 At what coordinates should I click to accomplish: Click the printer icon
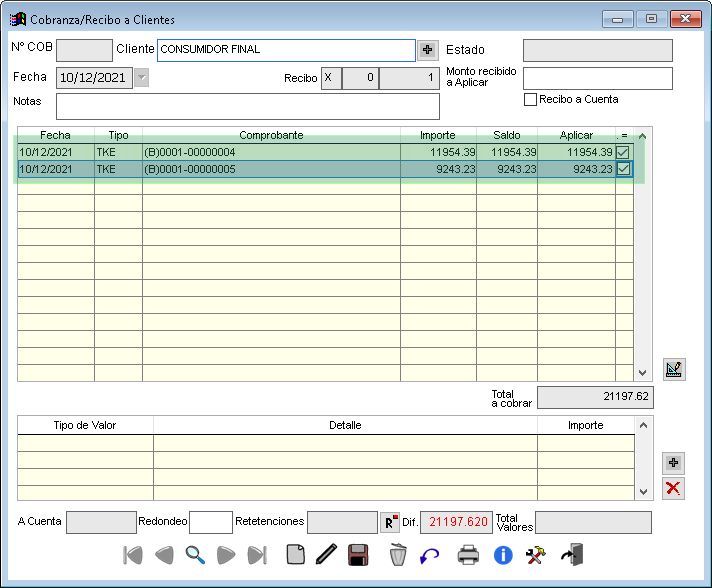(x=468, y=555)
